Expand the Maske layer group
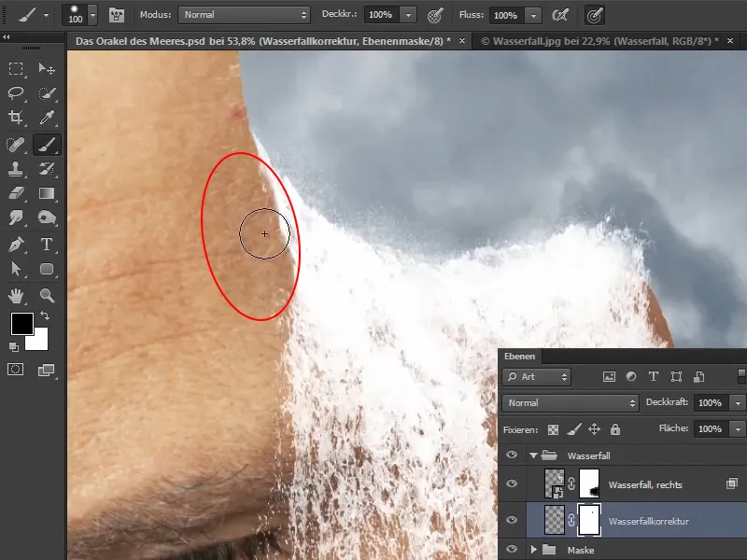This screenshot has width=747, height=560. pos(533,550)
